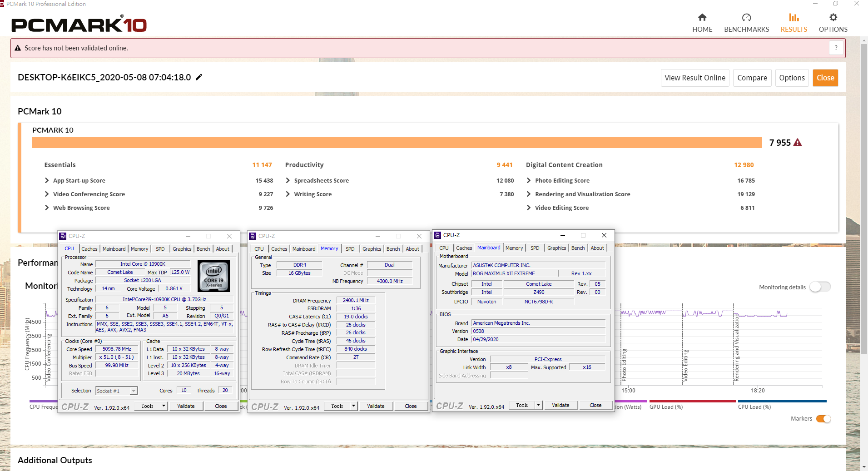Click the orange PCMark 10 score bar
Viewport: 868px width, 471px height.
click(x=397, y=143)
